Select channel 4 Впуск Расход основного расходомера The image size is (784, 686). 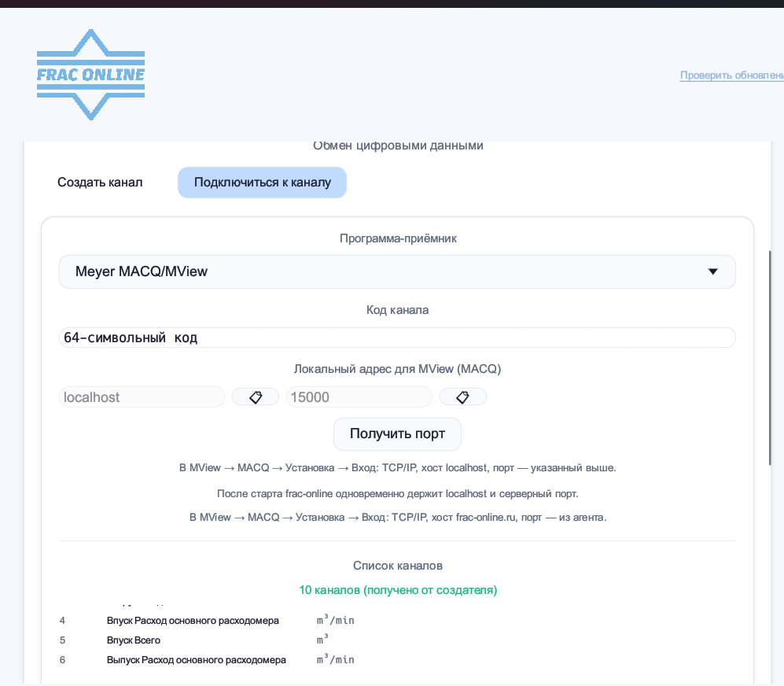193,621
